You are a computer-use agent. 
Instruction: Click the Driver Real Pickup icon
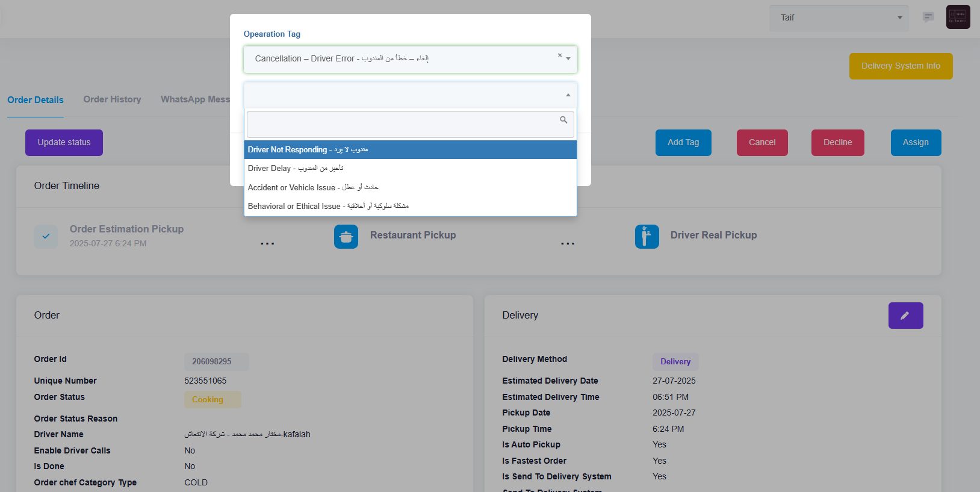pyautogui.click(x=647, y=237)
